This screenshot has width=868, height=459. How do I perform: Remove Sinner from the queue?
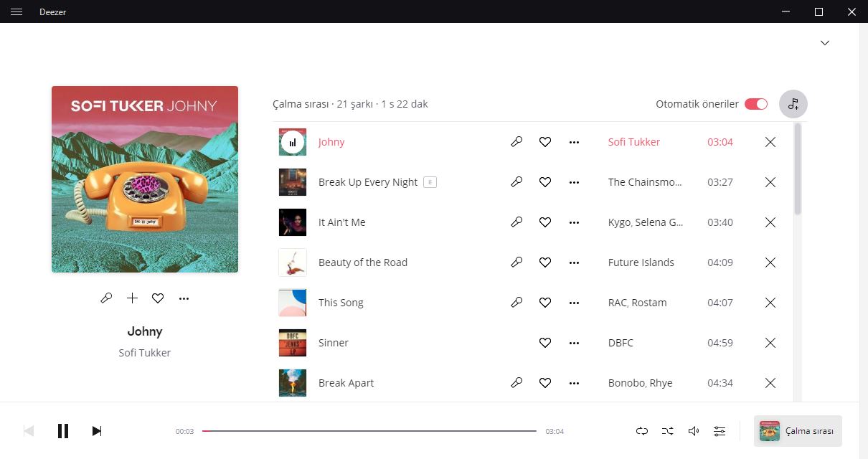point(770,343)
